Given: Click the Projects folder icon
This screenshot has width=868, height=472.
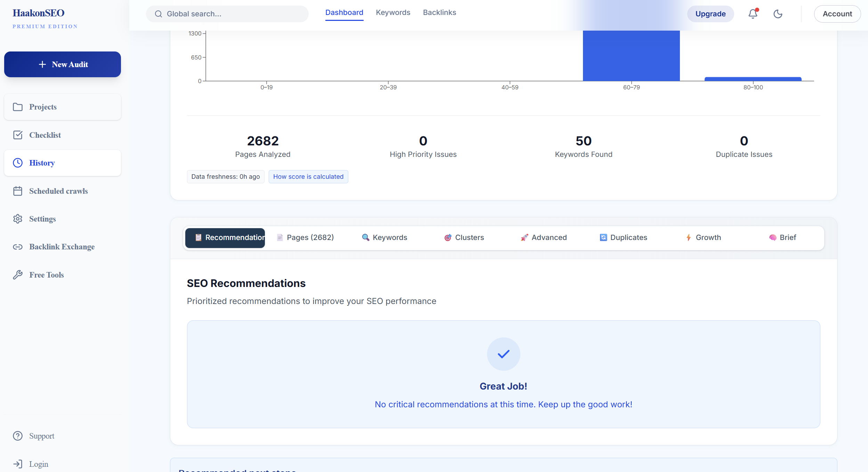Looking at the screenshot, I should [x=18, y=107].
